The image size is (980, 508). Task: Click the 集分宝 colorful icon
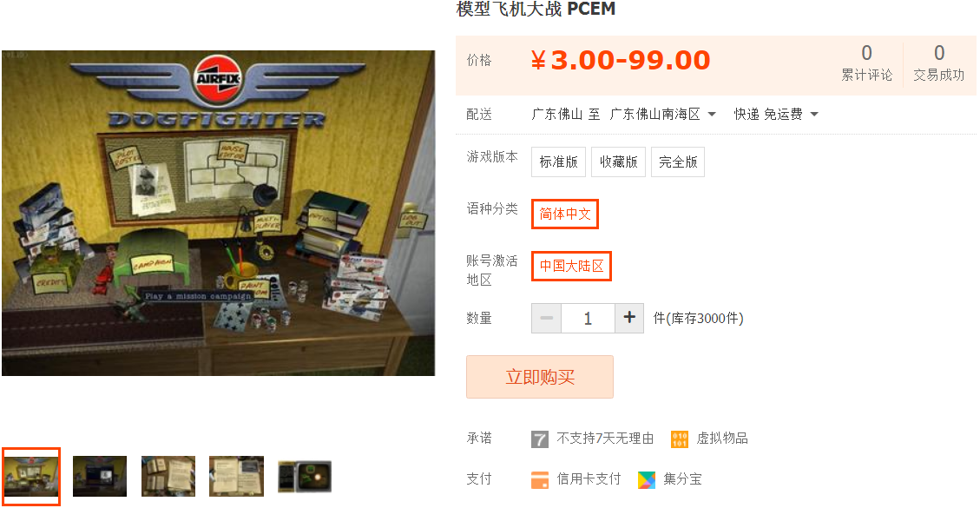coord(647,480)
